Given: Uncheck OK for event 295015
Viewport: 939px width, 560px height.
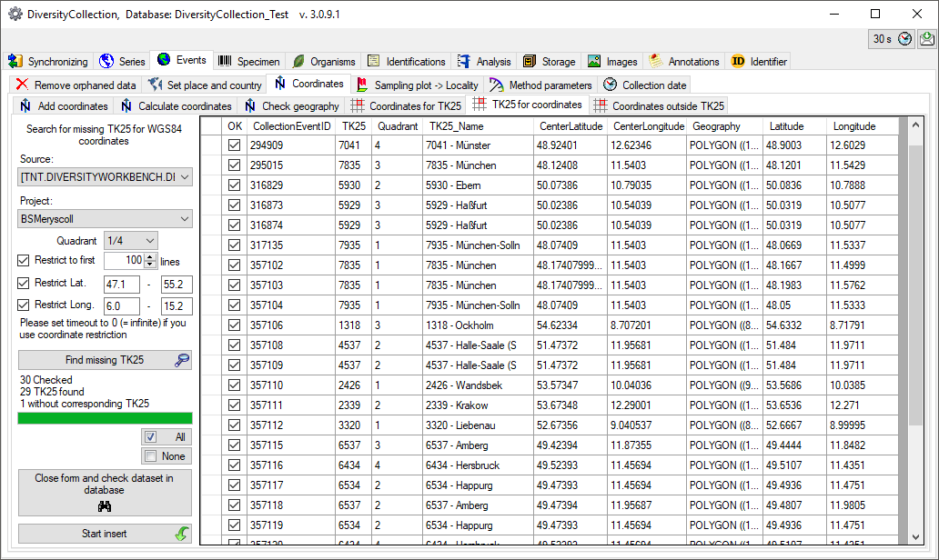Looking at the screenshot, I should click(x=234, y=165).
